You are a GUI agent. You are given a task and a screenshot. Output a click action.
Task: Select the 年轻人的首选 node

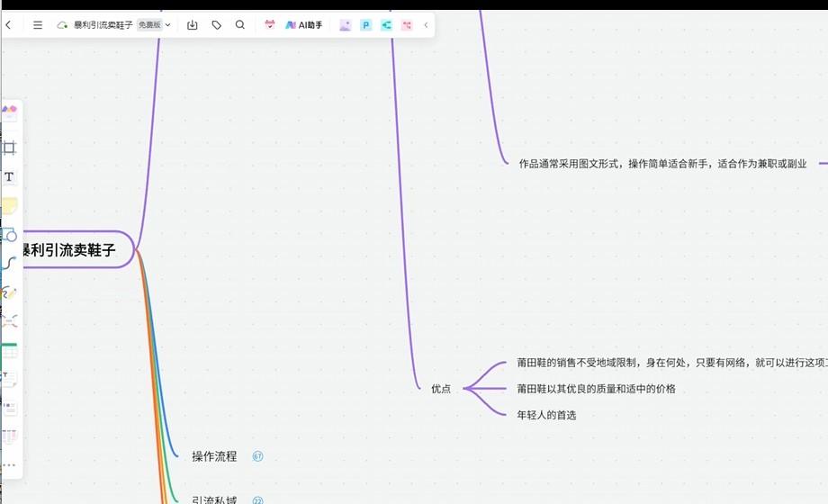click(x=546, y=415)
